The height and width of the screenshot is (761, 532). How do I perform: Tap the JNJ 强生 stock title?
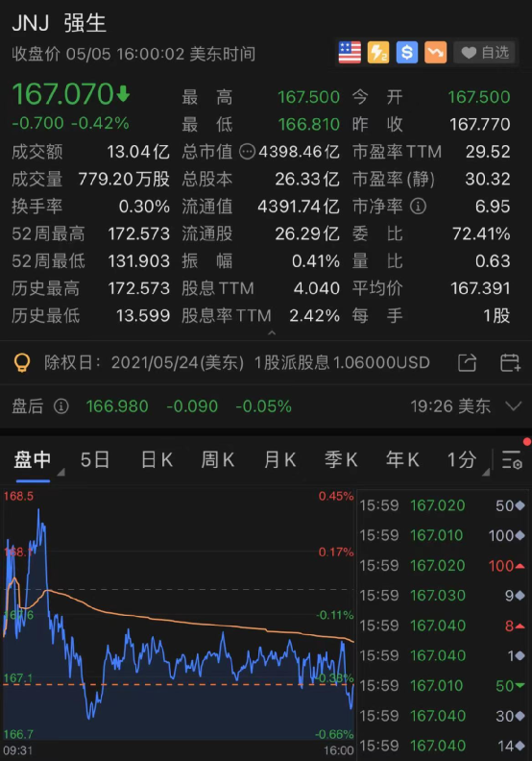click(60, 23)
